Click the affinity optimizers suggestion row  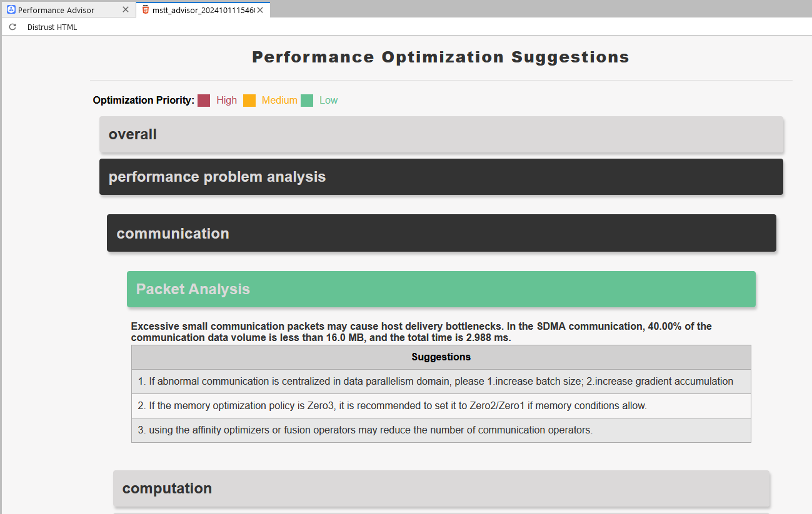click(x=441, y=430)
